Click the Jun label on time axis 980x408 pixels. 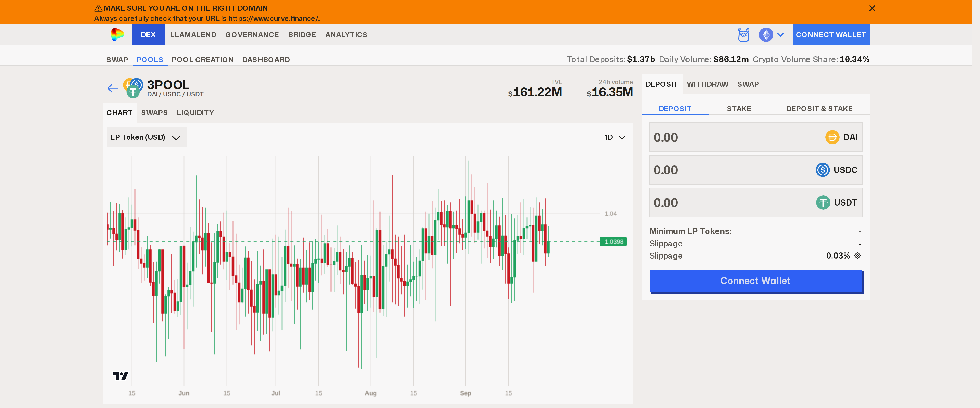tap(184, 393)
